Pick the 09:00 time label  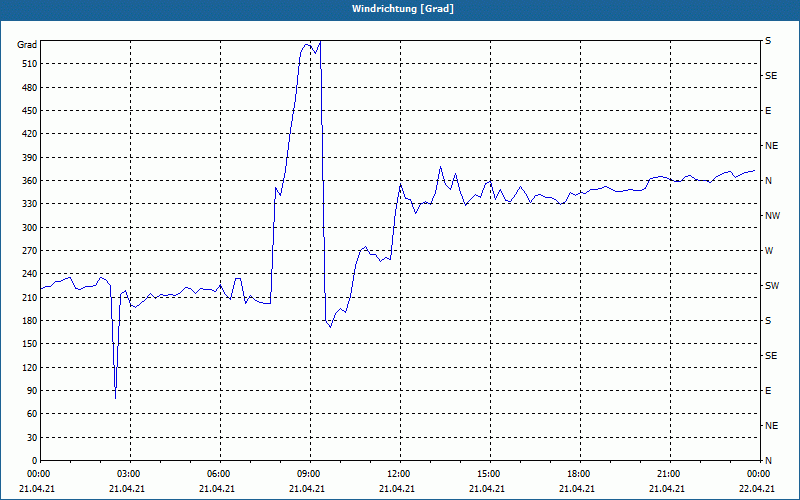click(308, 474)
